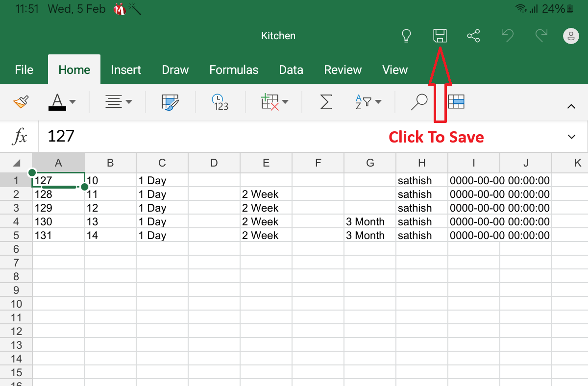Select the 2 Week cell in row 2
The height and width of the screenshot is (386, 588).
tap(266, 194)
